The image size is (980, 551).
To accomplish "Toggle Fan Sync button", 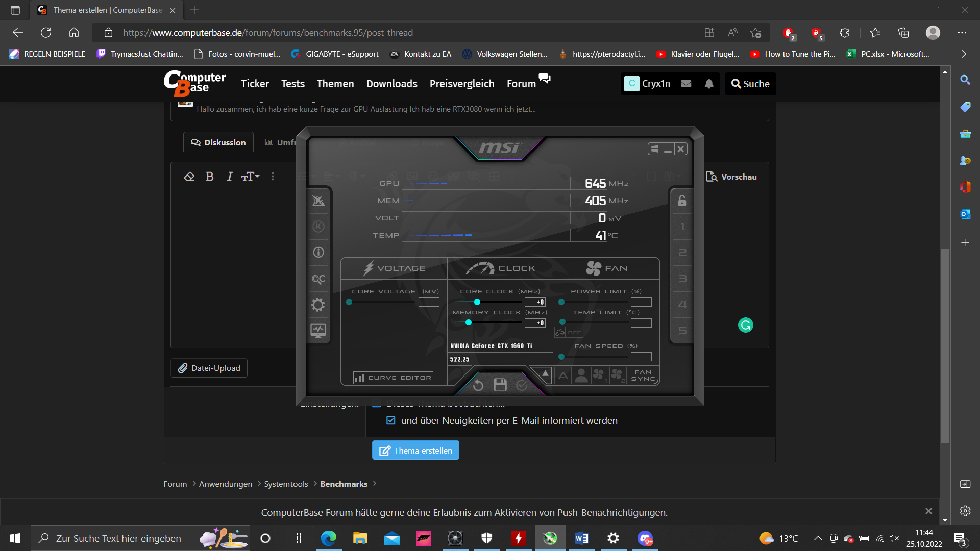I will point(643,375).
